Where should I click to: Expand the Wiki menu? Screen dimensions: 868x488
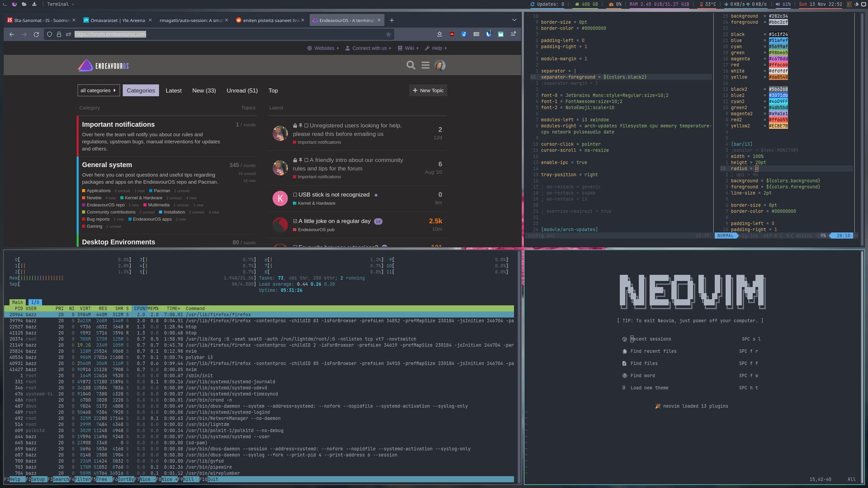pyautogui.click(x=408, y=48)
